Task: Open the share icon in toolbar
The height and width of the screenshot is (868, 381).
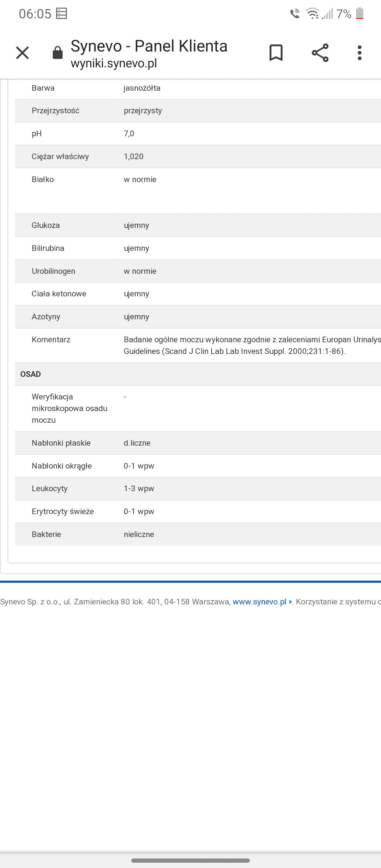Action: point(320,53)
